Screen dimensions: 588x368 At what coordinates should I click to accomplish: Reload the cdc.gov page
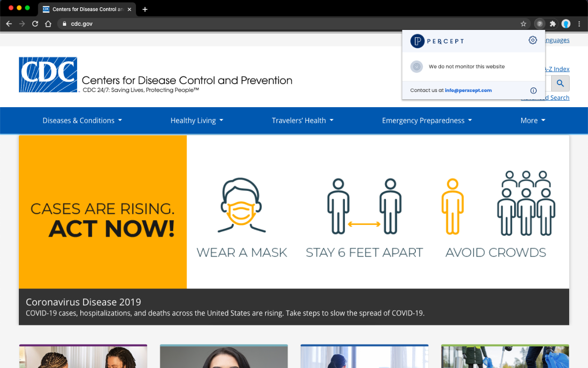[x=35, y=23]
